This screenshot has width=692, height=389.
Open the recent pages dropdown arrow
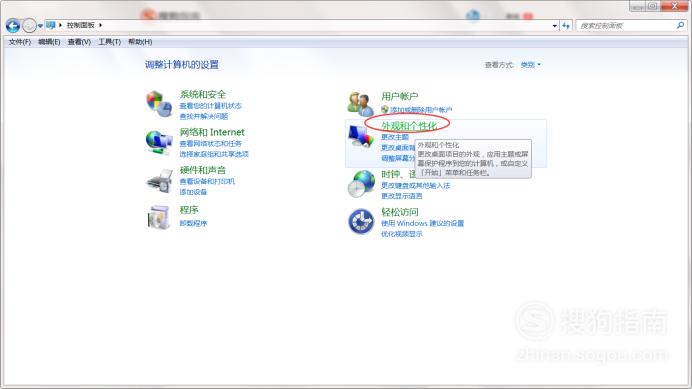[x=40, y=26]
